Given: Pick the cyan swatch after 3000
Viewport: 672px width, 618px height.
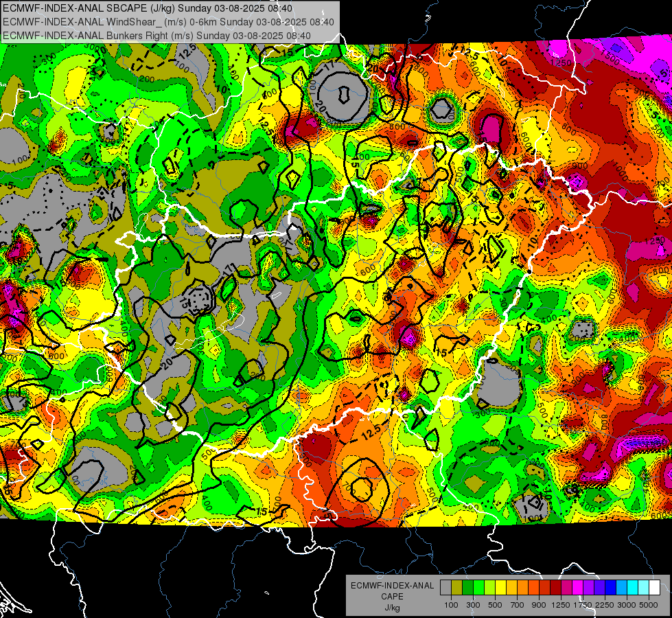Looking at the screenshot, I should 633,588.
